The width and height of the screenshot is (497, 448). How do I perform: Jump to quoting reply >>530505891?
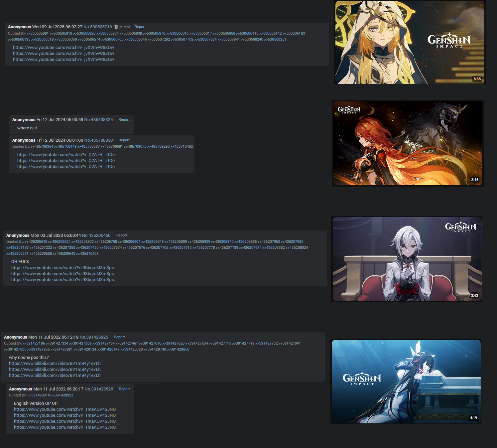pyautogui.click(x=38, y=34)
